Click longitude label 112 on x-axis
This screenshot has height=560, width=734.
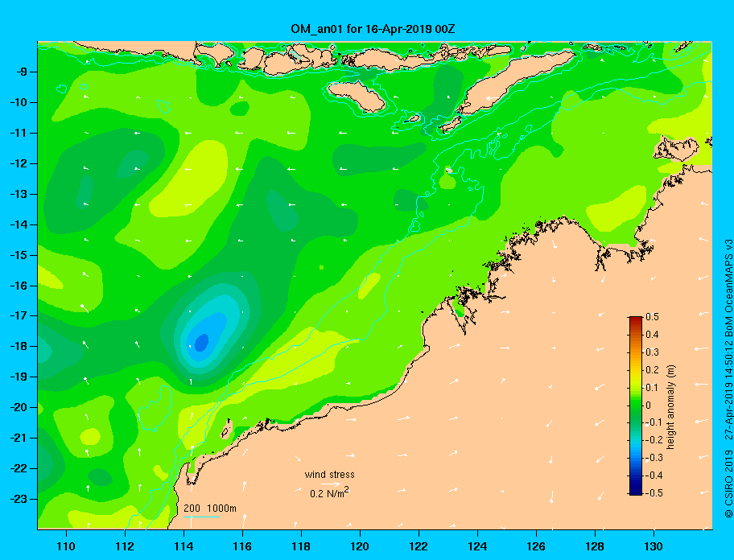pyautogui.click(x=125, y=546)
